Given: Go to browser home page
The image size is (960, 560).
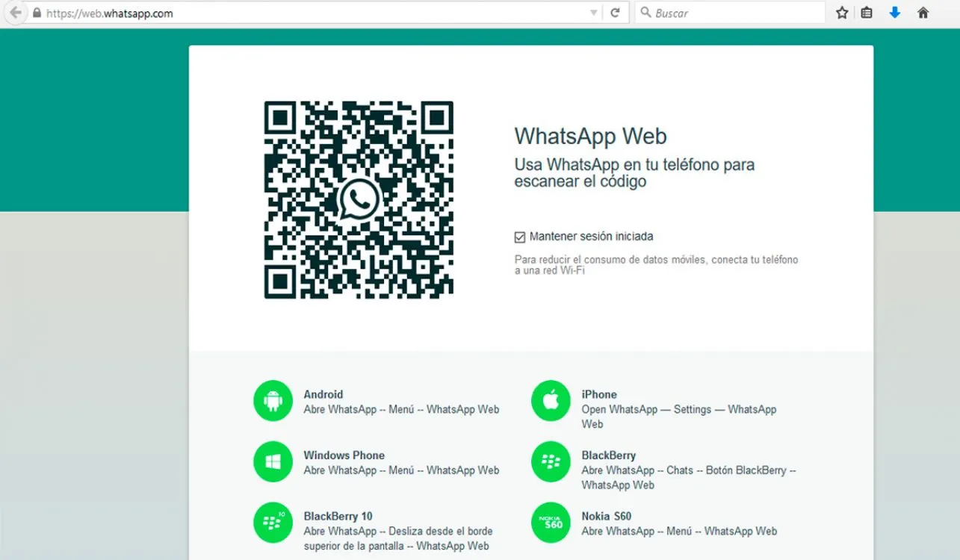Looking at the screenshot, I should [923, 13].
